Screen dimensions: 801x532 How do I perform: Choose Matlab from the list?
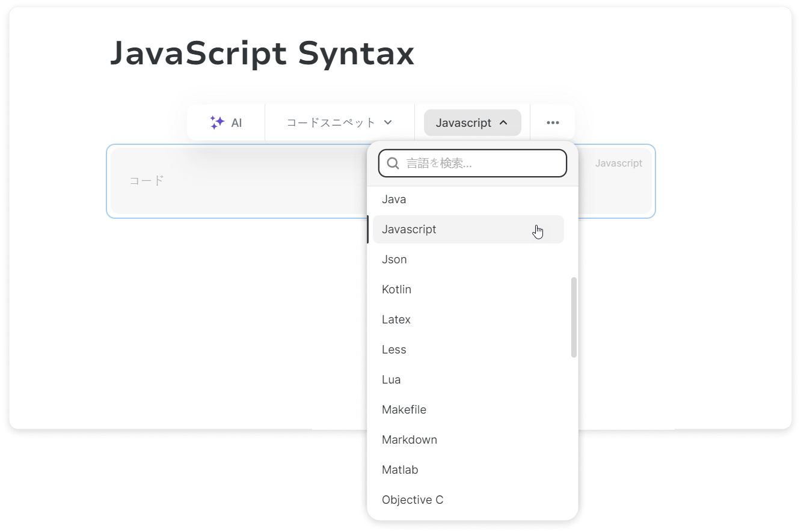click(x=468, y=470)
